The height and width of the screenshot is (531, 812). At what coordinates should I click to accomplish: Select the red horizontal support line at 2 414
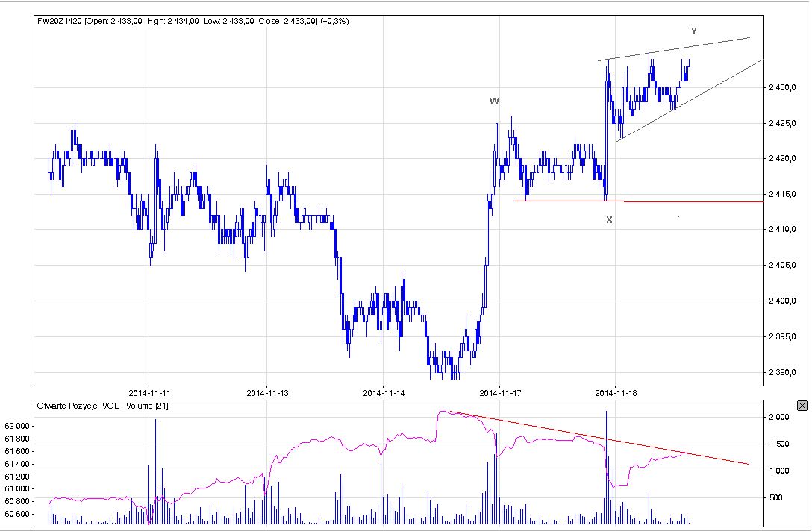(639, 201)
